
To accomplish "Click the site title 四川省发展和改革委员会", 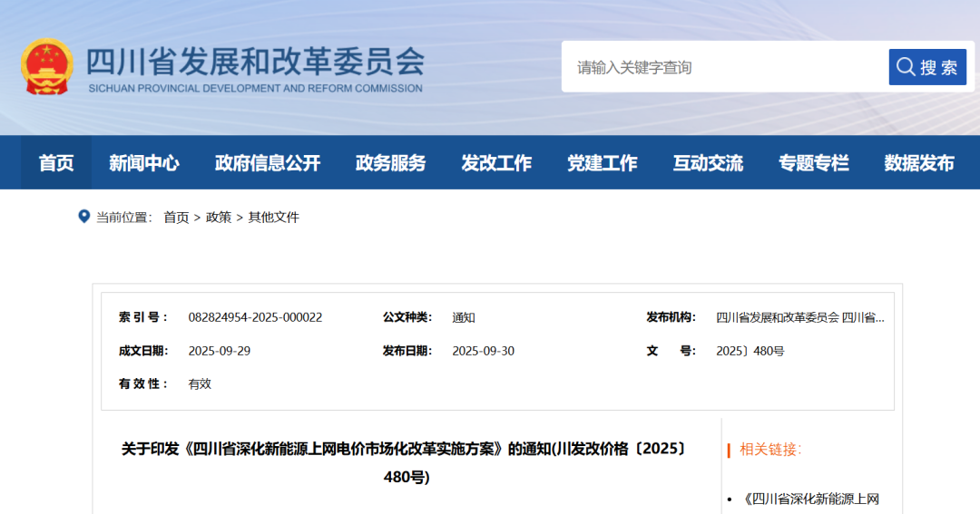I will pyautogui.click(x=255, y=62).
